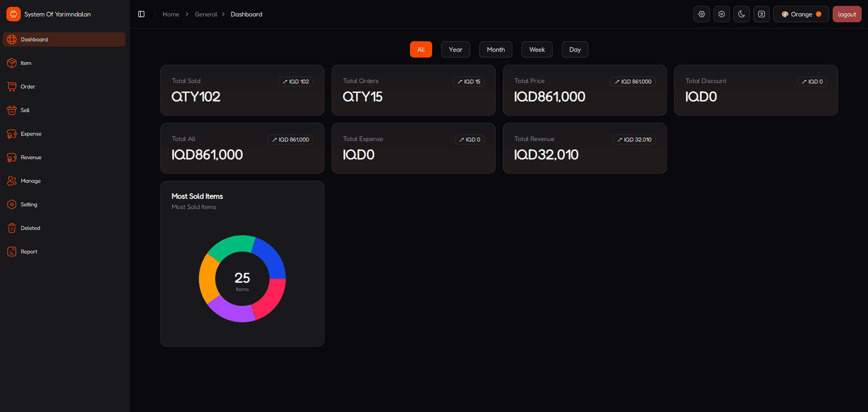Click the language translate icon button
The width and height of the screenshot is (868, 412).
[x=761, y=14]
